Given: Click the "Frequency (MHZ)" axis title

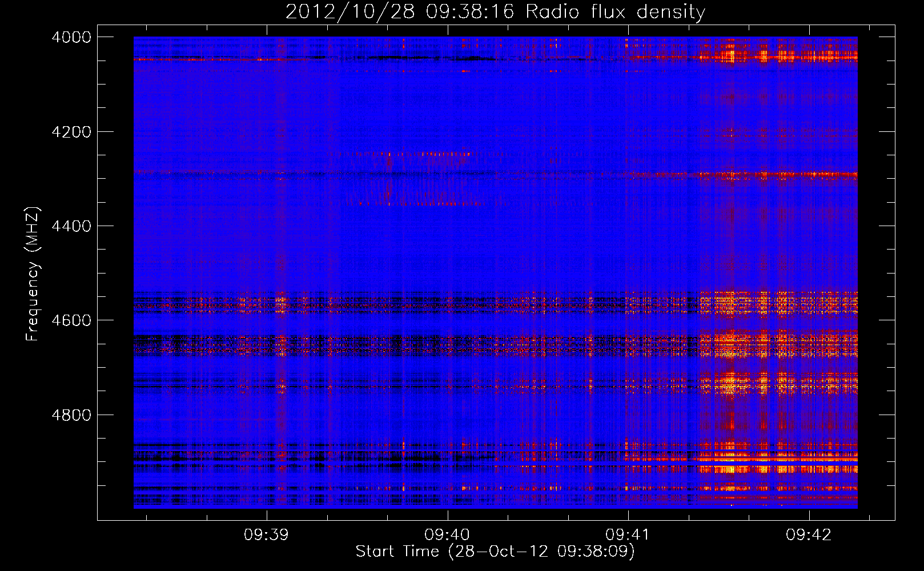Looking at the screenshot, I should click(x=33, y=274).
